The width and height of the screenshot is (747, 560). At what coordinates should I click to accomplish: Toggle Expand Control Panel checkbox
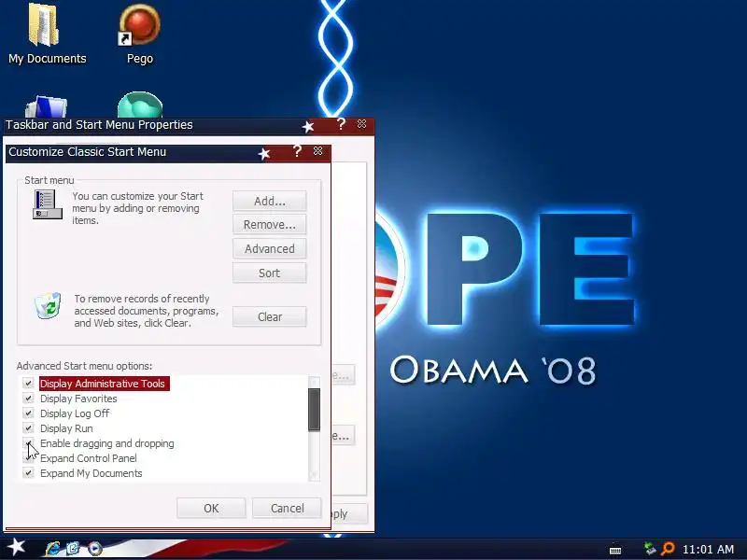pyautogui.click(x=28, y=458)
